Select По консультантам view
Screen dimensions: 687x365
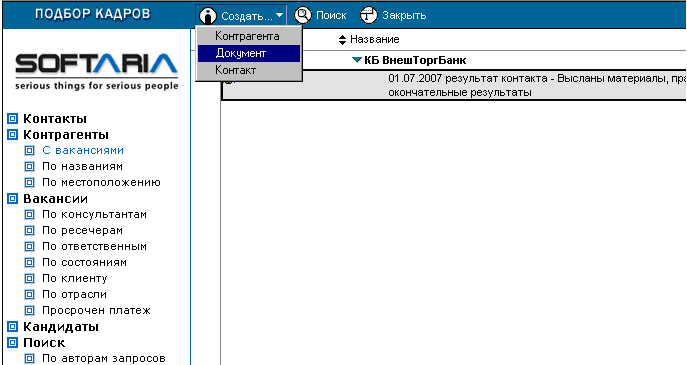coord(94,215)
